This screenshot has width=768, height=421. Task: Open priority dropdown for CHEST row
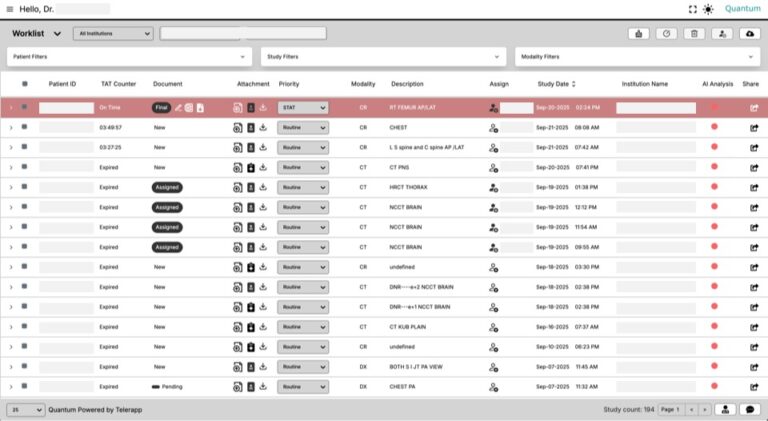click(303, 128)
